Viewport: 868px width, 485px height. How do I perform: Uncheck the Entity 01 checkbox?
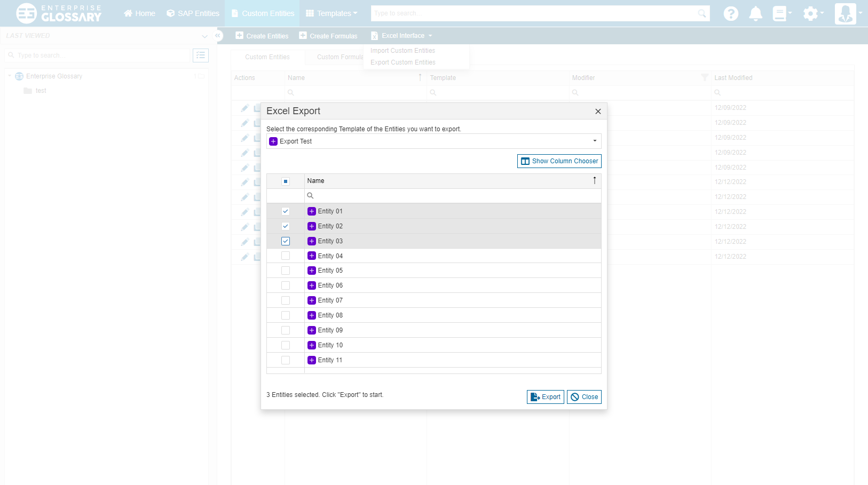286,211
